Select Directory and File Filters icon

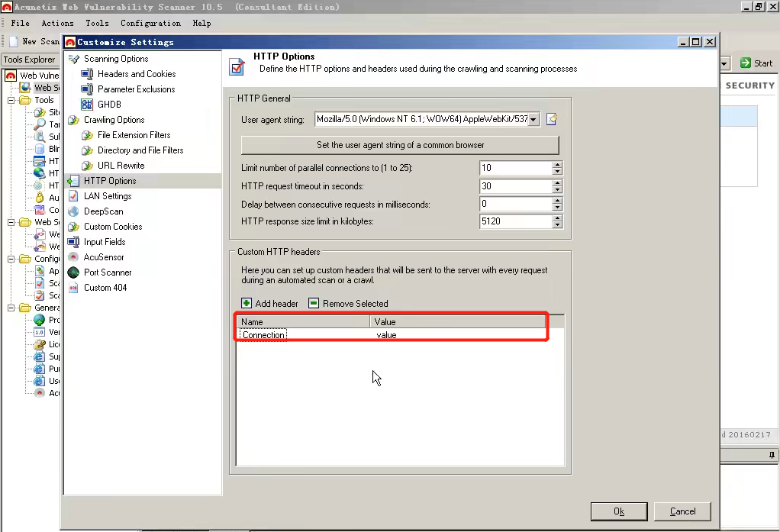[x=87, y=150]
